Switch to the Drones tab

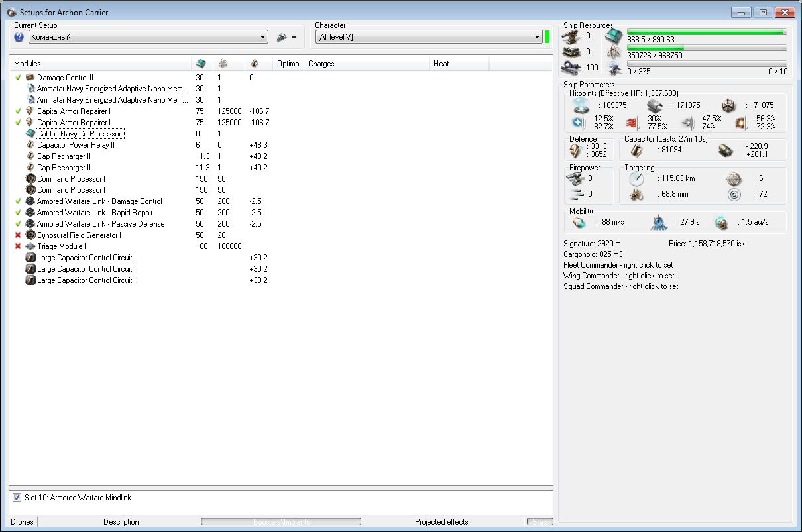click(23, 522)
